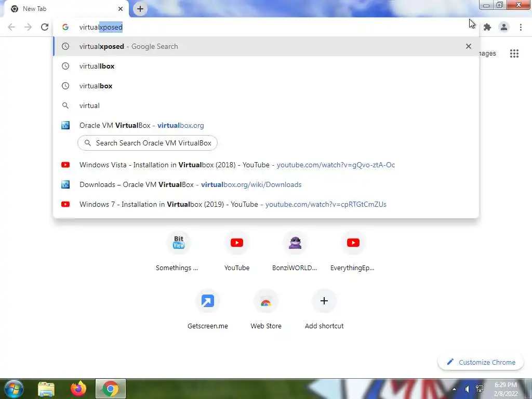
Task: Reload the page with the refresh icon
Action: click(x=45, y=27)
